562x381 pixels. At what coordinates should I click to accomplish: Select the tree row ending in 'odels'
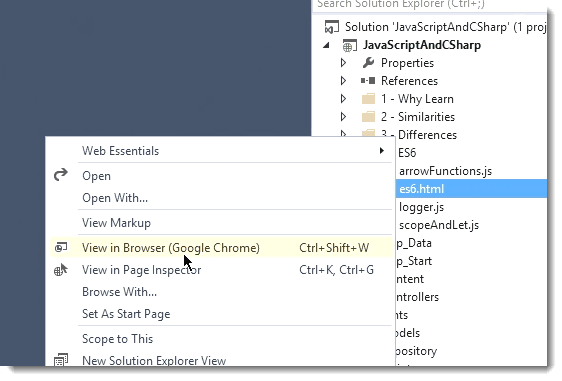point(408,333)
